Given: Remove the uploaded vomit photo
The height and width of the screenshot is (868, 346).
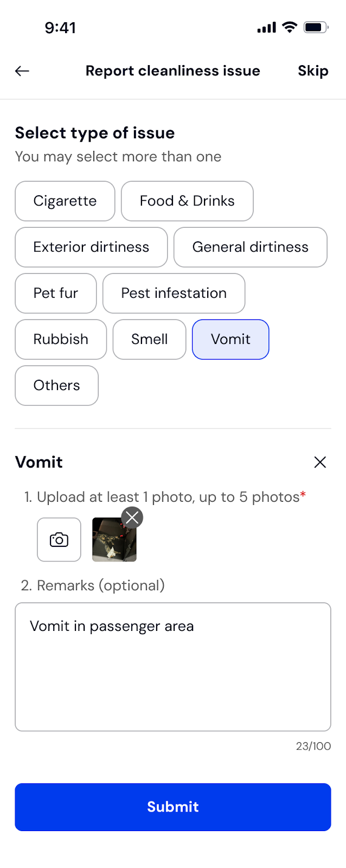Looking at the screenshot, I should [132, 518].
